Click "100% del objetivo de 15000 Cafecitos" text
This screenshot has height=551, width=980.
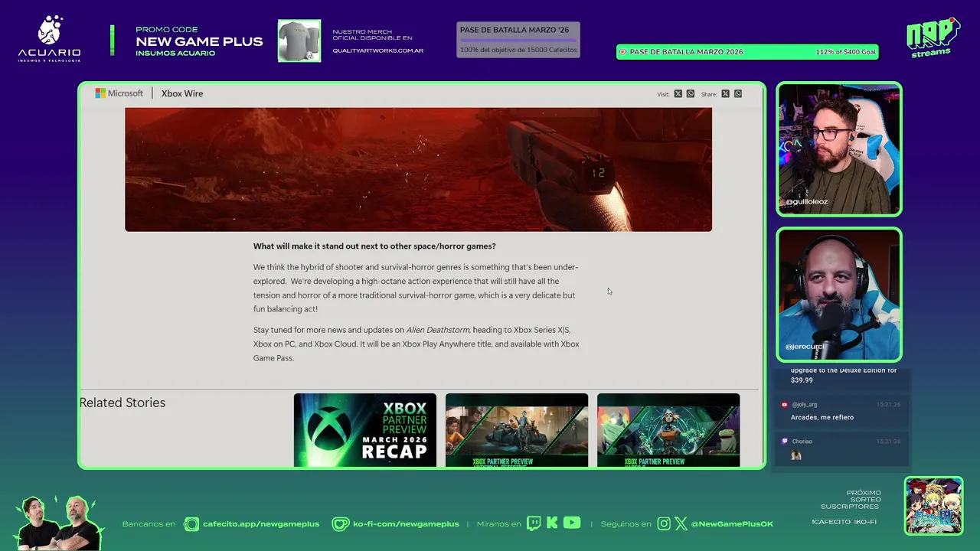(518, 50)
